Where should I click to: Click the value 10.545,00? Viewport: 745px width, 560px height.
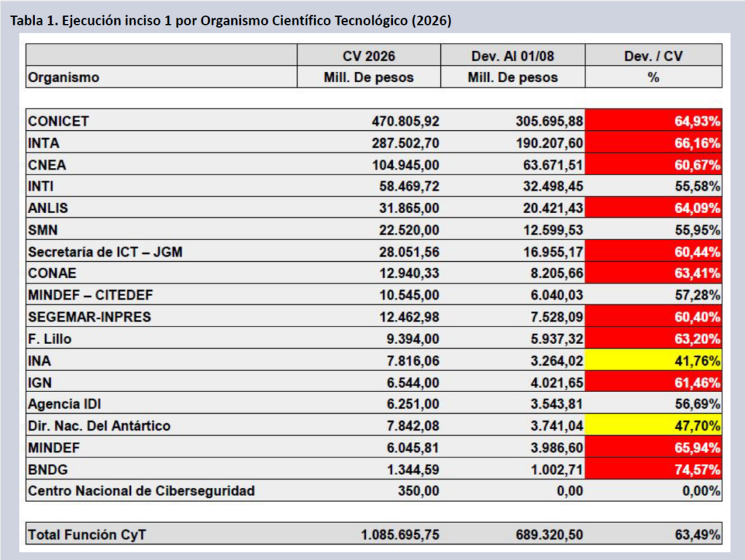(x=409, y=295)
